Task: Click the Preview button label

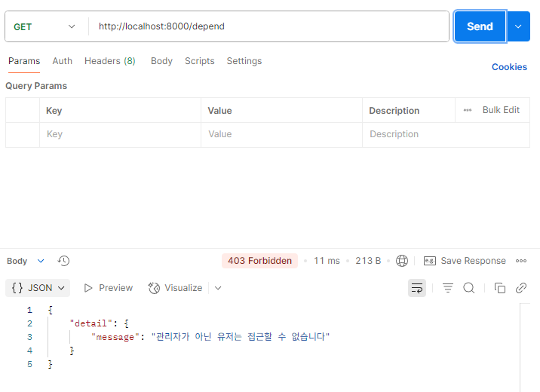Action: point(115,288)
